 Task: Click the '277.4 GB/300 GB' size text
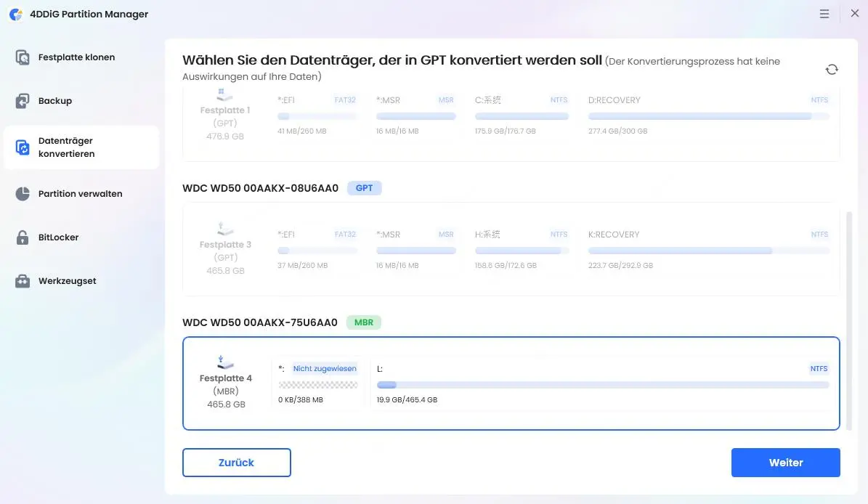618,131
